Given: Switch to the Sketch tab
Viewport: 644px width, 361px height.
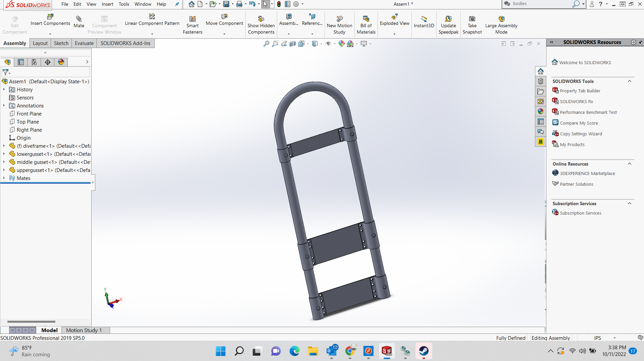Looking at the screenshot, I should pos(61,43).
